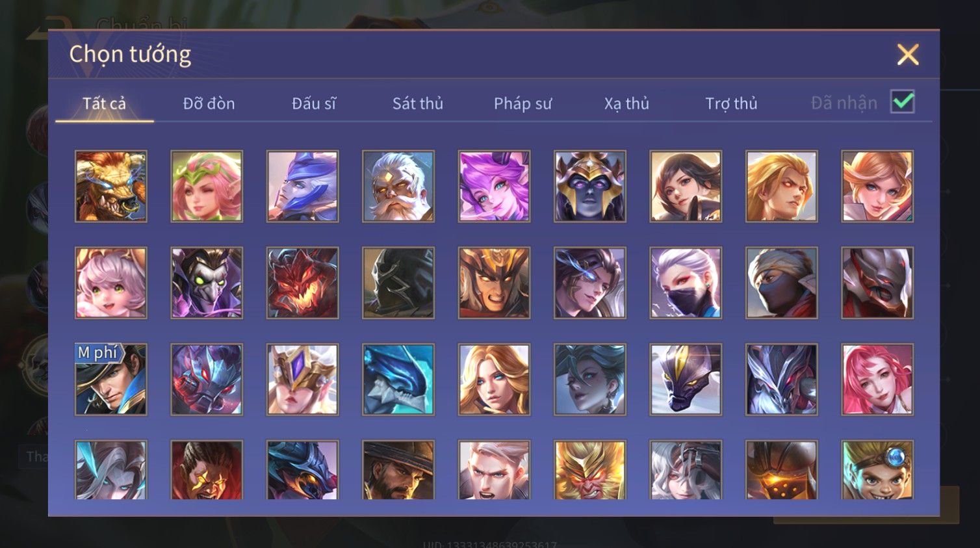Show the Sát thủ heroes tab
The width and height of the screenshot is (980, 548).
click(418, 103)
